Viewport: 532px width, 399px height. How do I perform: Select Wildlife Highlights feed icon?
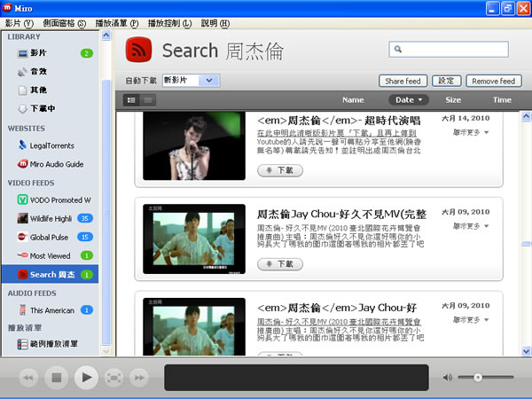[x=23, y=218]
